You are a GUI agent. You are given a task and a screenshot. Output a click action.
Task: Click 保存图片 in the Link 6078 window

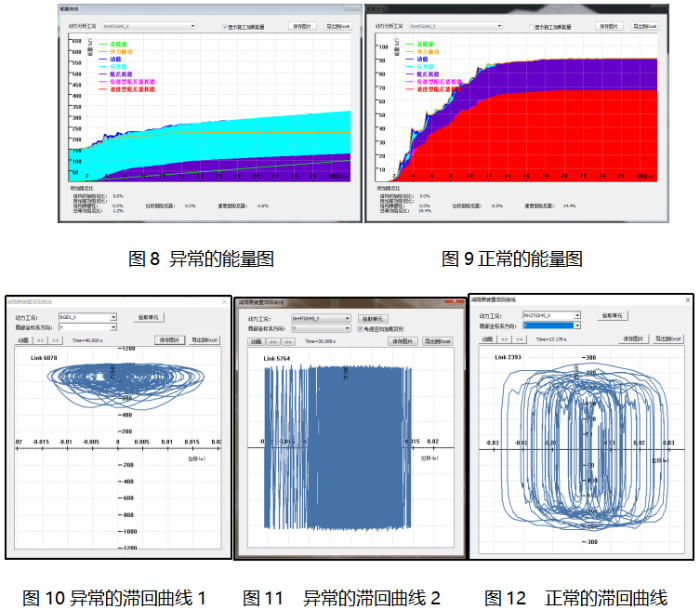(169, 340)
